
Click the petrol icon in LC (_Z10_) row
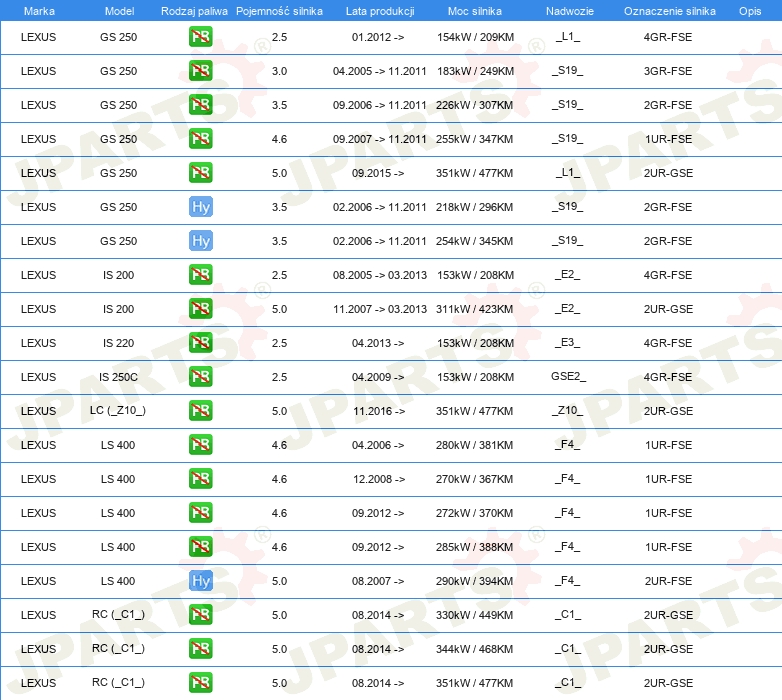(x=201, y=411)
